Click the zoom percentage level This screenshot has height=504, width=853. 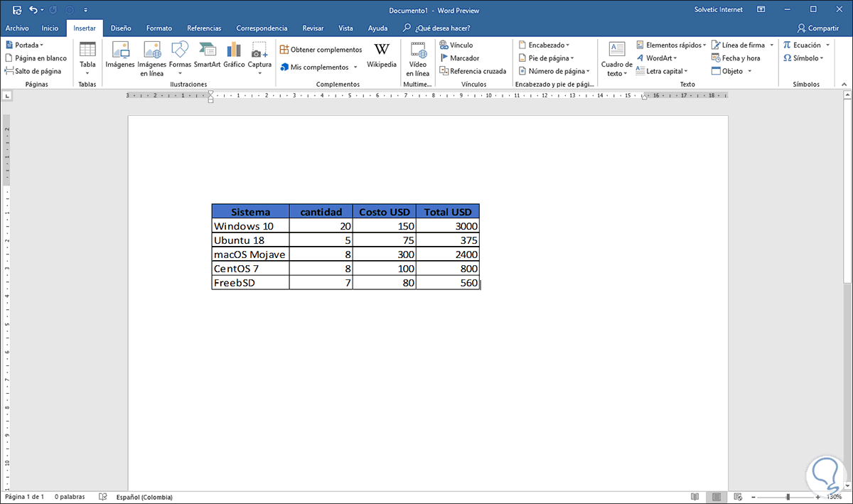tap(834, 497)
